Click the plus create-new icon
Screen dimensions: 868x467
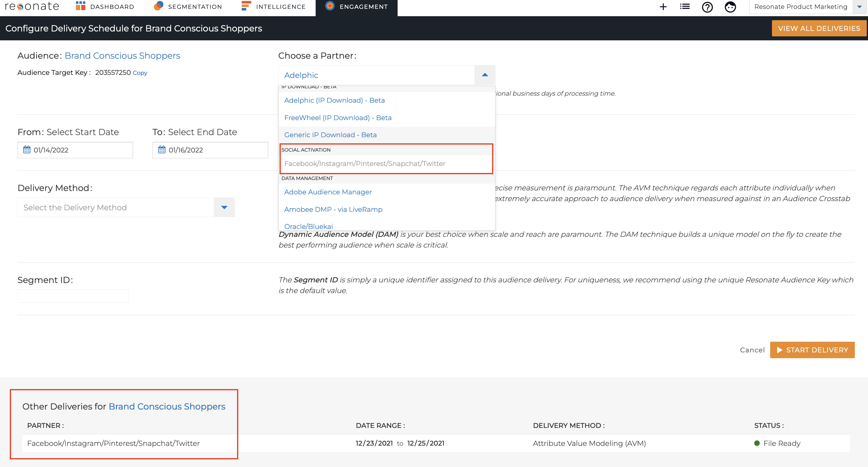(x=663, y=7)
